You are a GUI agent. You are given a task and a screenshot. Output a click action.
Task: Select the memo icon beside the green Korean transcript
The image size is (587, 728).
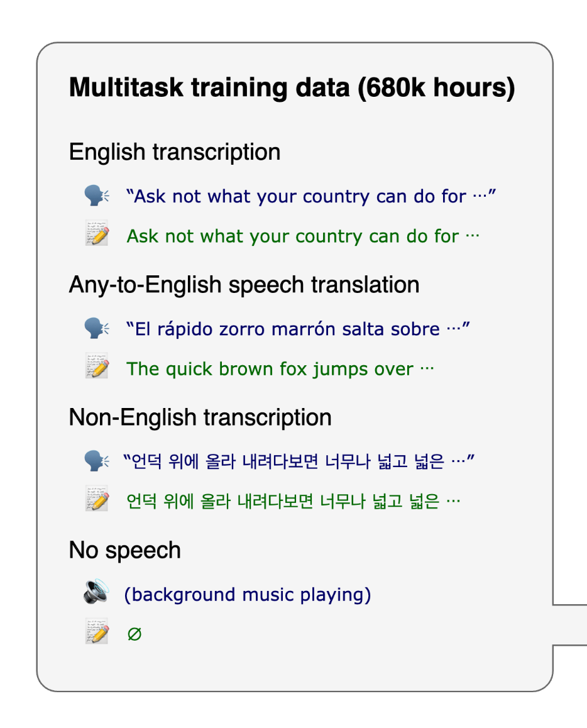97,501
